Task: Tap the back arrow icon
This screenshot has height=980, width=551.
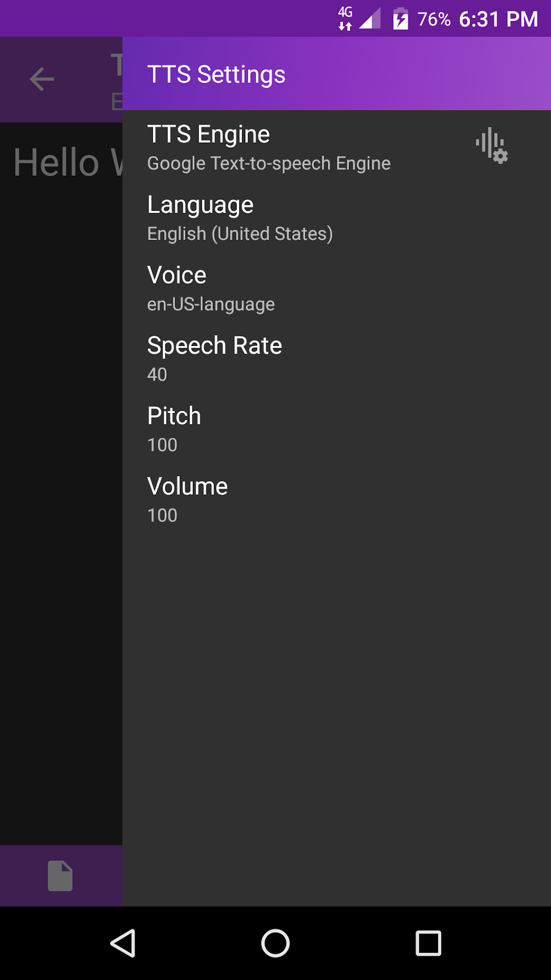Action: [x=42, y=79]
